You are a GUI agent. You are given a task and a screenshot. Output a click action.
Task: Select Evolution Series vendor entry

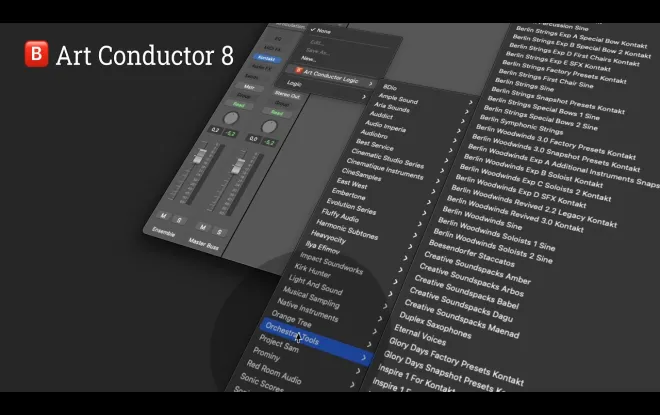[x=351, y=206]
